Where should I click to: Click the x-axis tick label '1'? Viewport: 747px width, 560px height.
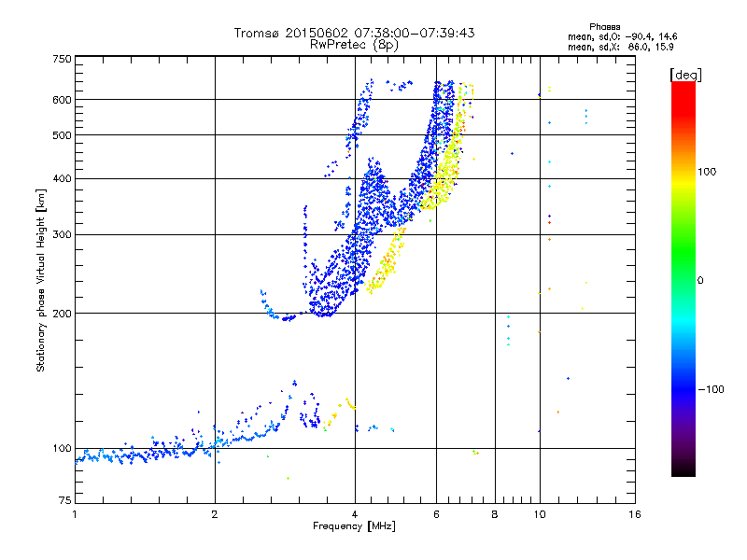pyautogui.click(x=75, y=514)
